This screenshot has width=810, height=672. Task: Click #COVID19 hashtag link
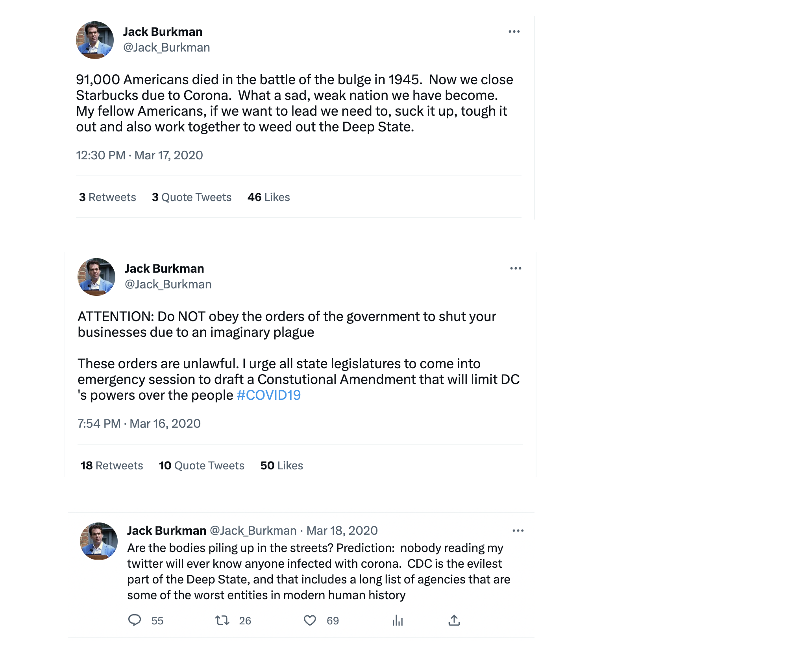click(269, 395)
